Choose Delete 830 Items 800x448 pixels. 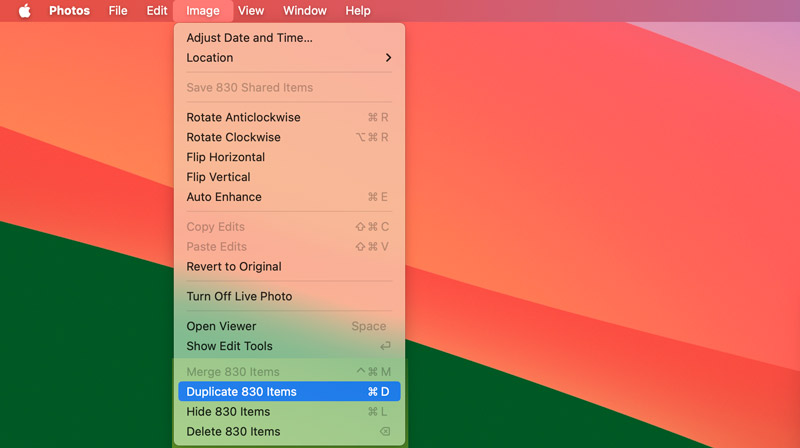[289, 431]
